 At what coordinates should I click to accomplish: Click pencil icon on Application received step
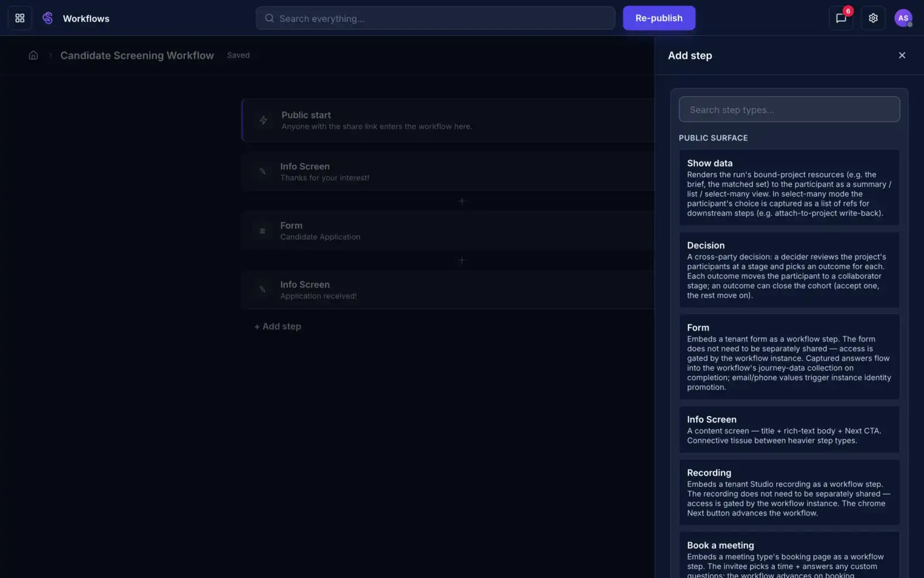tap(262, 289)
